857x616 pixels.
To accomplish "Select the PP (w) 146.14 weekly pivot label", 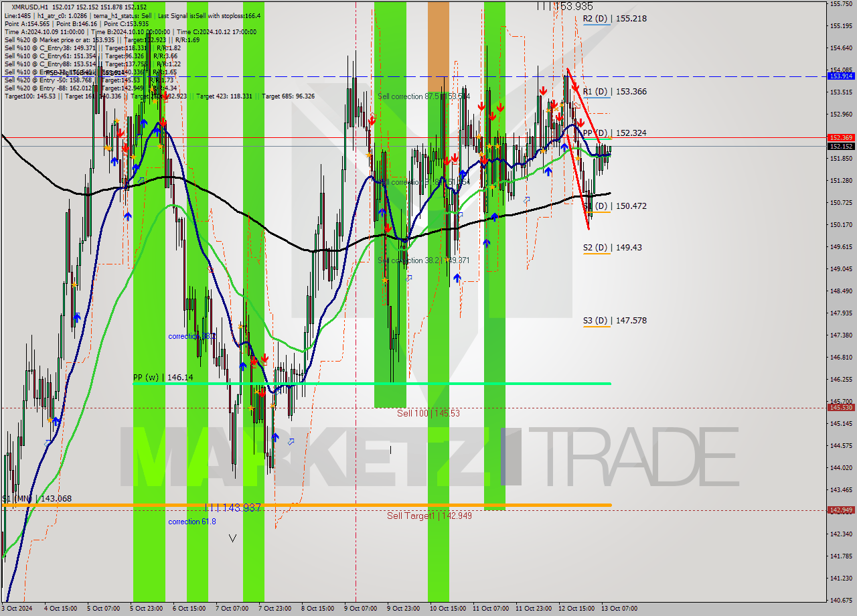I will (x=163, y=378).
